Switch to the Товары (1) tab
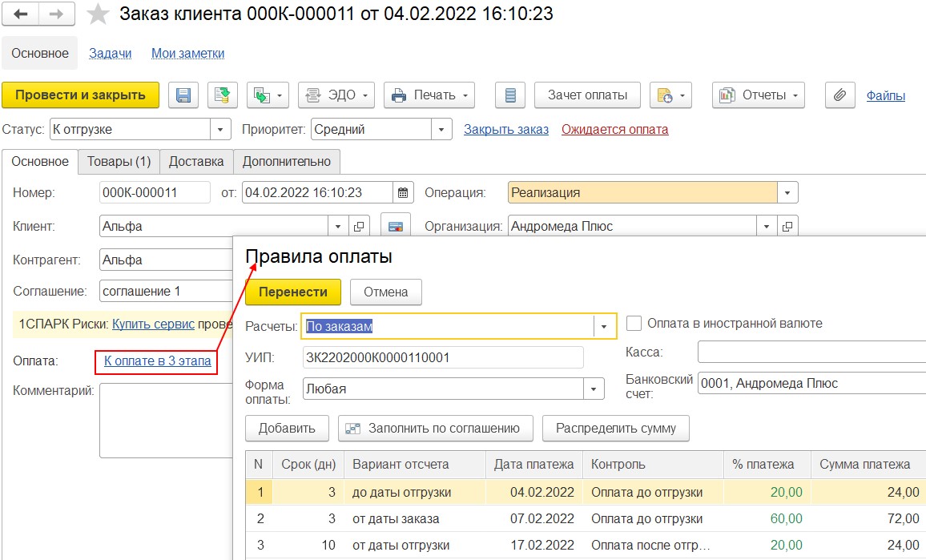Screen dimensions: 926x560 pyautogui.click(x=119, y=161)
